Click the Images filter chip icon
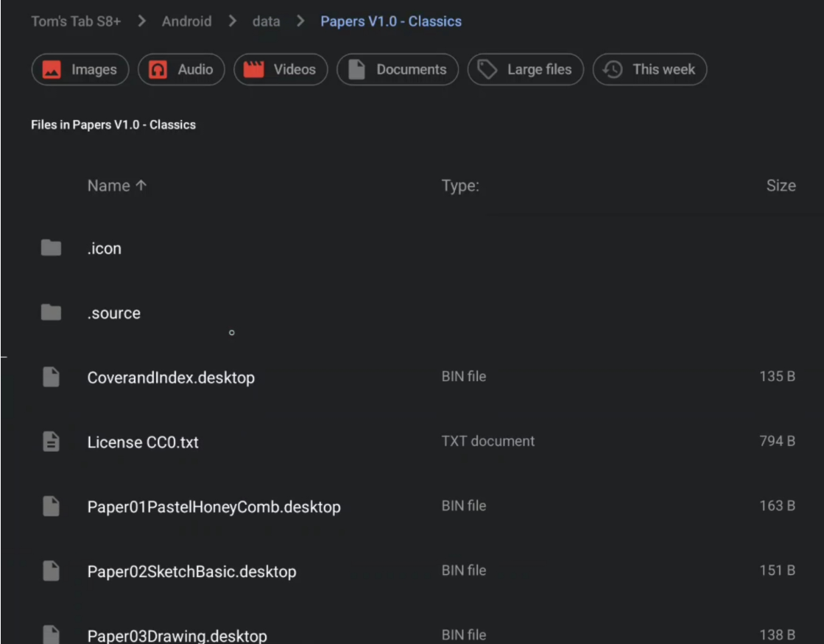The height and width of the screenshot is (644, 824). point(52,70)
